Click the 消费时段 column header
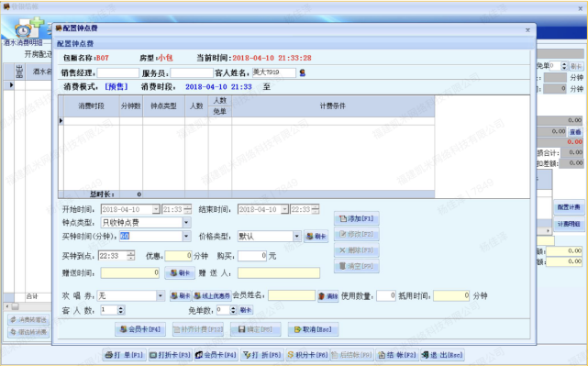 point(92,106)
